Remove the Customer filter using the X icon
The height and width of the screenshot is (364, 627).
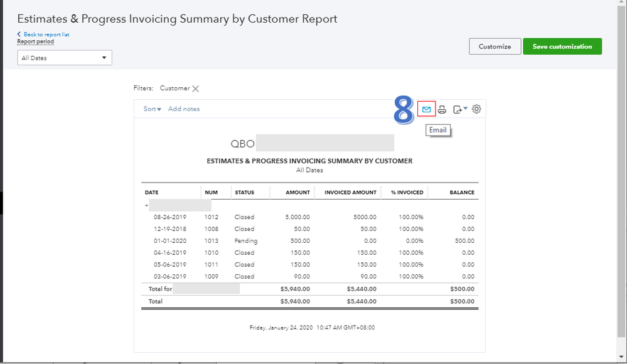click(x=195, y=88)
